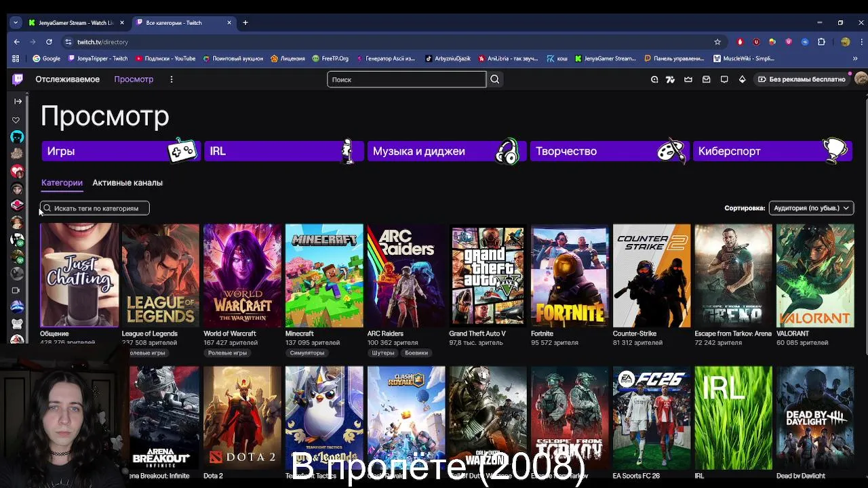Viewport: 868px width, 488px height.
Task: Open ARC Raiders category cover
Action: pos(406,276)
